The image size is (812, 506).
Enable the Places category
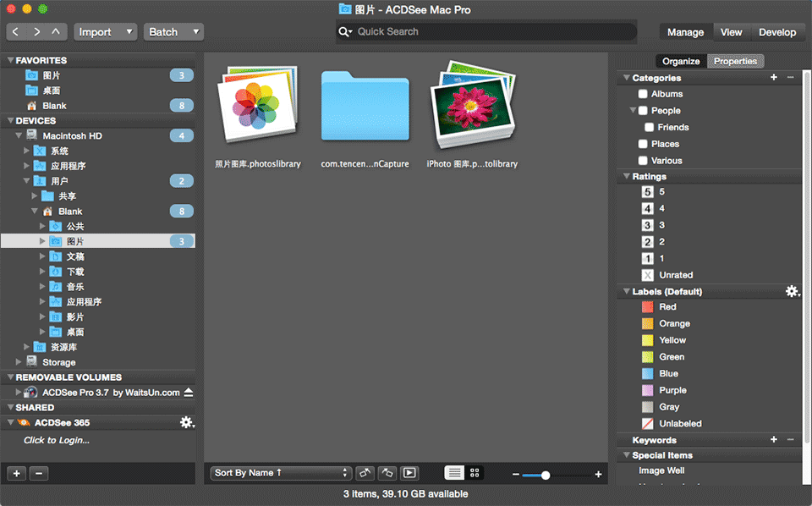642,144
